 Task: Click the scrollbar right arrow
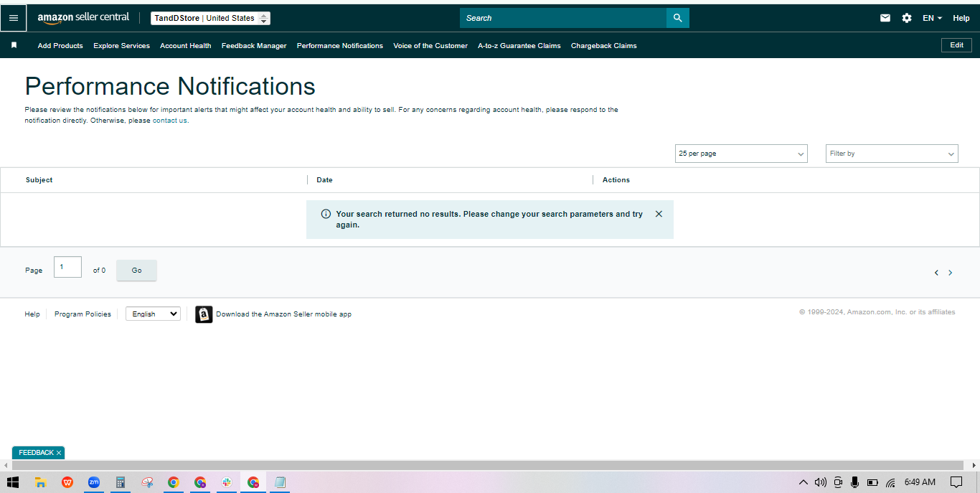click(974, 466)
